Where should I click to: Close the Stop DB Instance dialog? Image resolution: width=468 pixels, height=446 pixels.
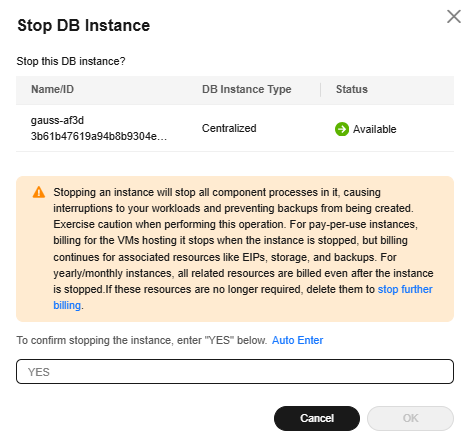(454, 17)
